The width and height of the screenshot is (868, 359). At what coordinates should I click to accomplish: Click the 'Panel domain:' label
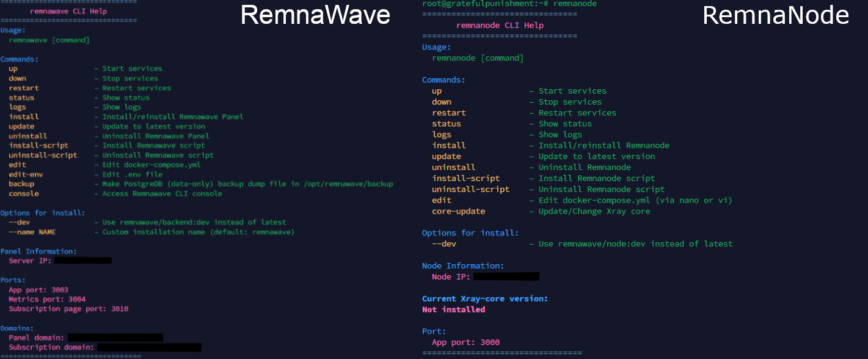37,338
